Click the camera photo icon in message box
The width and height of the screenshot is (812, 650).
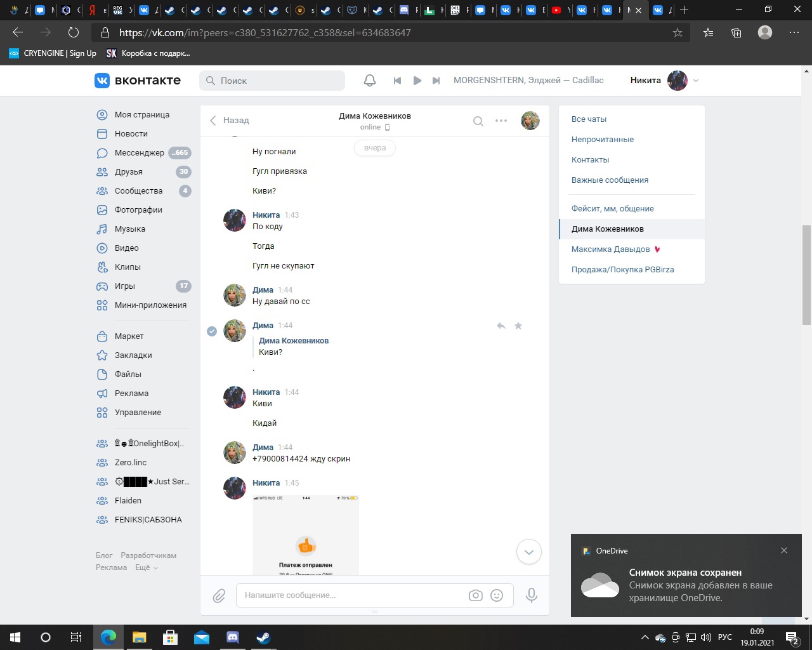[475, 595]
